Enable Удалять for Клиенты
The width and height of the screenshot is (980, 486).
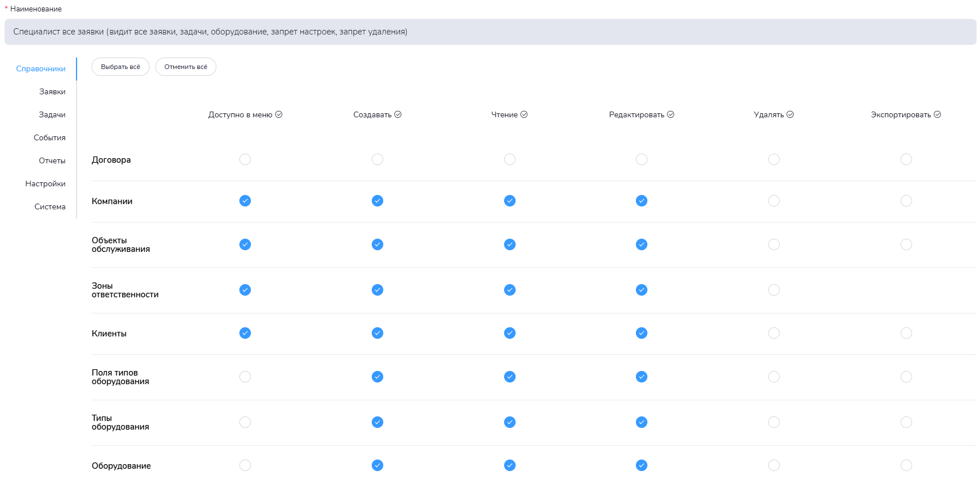click(x=774, y=333)
